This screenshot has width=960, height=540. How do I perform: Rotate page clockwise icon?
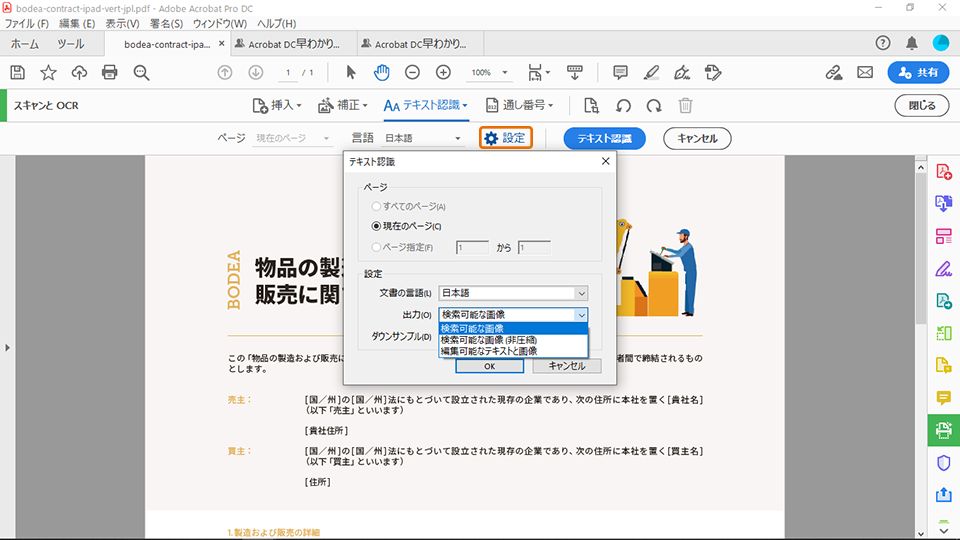(654, 105)
